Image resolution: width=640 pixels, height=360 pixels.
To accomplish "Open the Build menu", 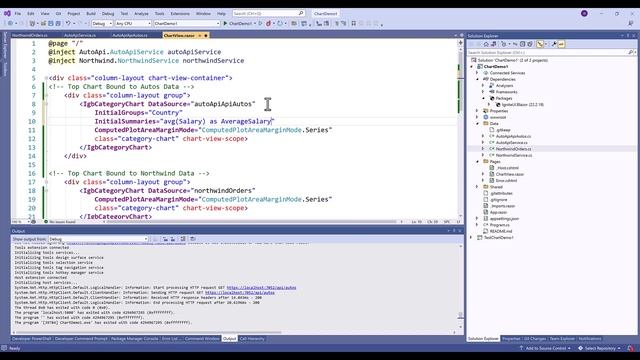I will coord(91,13).
